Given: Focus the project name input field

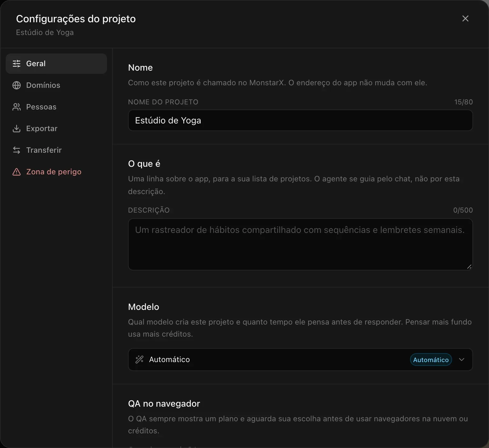Looking at the screenshot, I should point(301,120).
